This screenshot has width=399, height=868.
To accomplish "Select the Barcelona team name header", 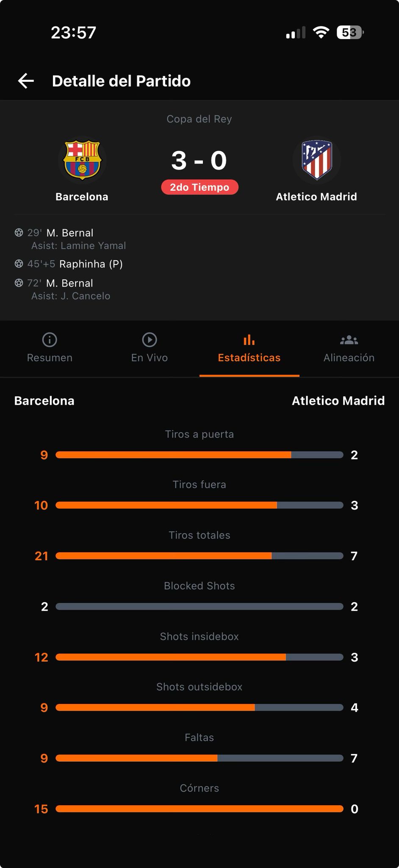I will point(44,401).
